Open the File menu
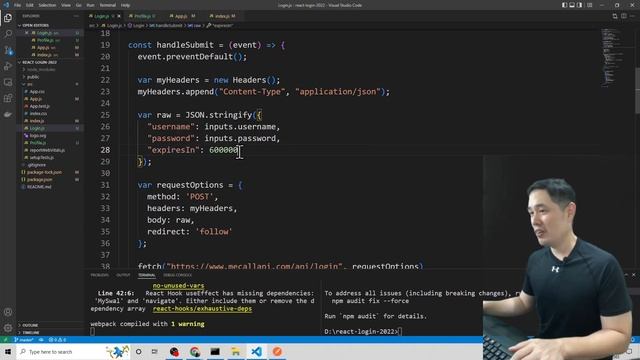Screen dimensions: 640x360 click(18, 5)
